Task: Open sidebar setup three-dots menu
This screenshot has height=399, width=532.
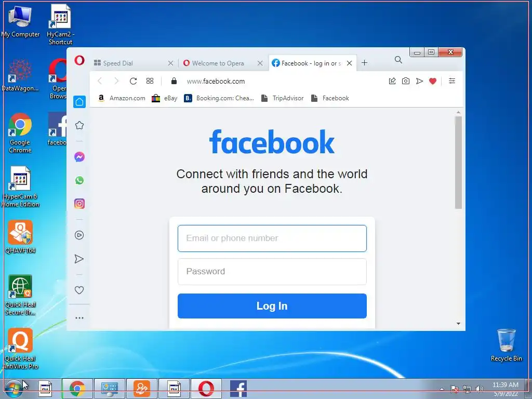Action: coord(79,318)
